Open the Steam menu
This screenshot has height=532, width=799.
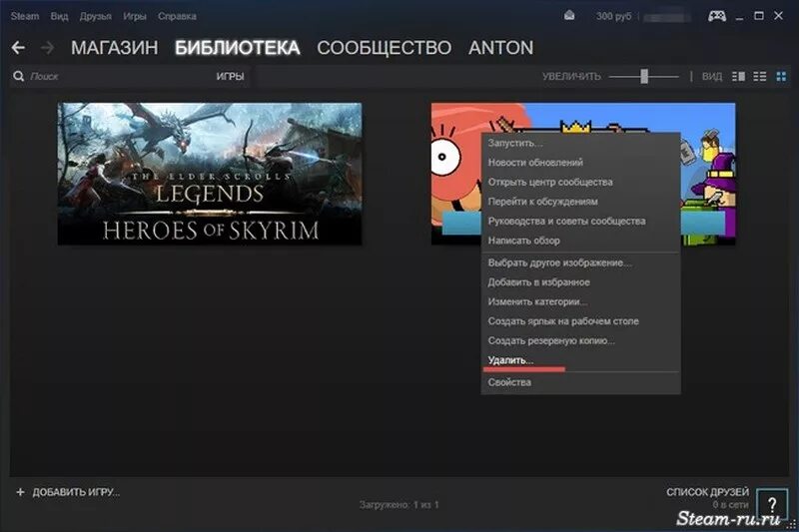point(24,16)
